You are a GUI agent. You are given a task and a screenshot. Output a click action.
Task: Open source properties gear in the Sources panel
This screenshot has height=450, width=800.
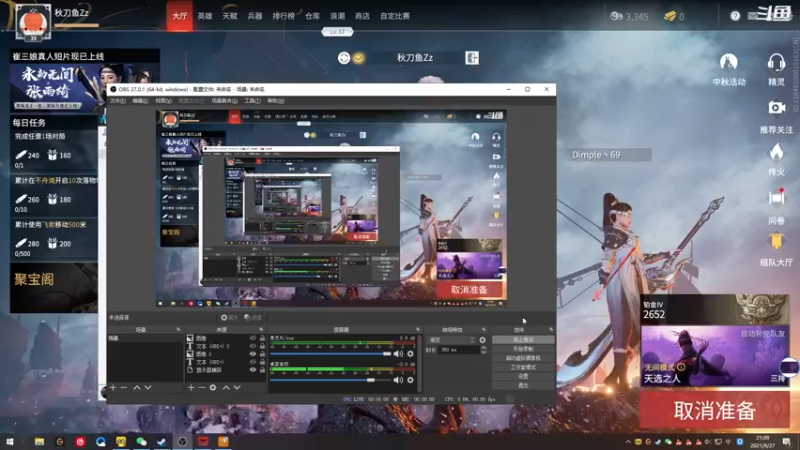pyautogui.click(x=213, y=388)
